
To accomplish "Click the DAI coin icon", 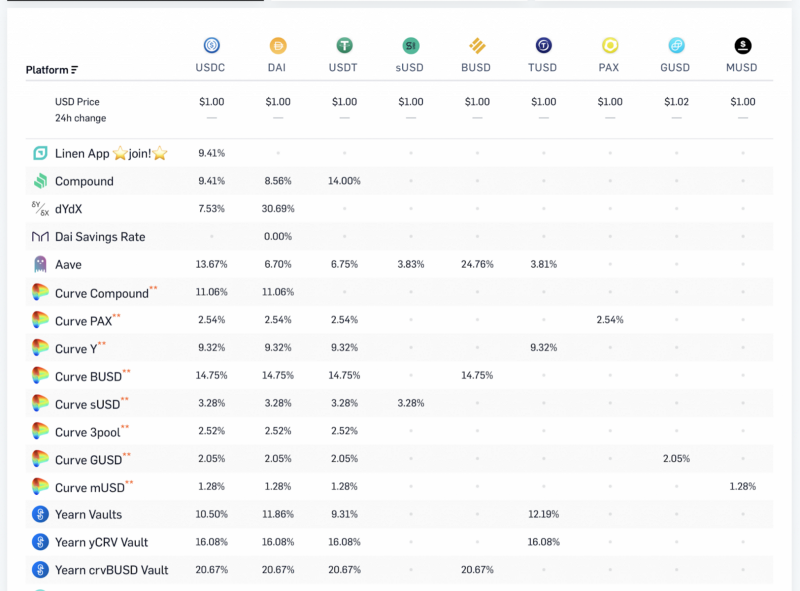I will [278, 45].
